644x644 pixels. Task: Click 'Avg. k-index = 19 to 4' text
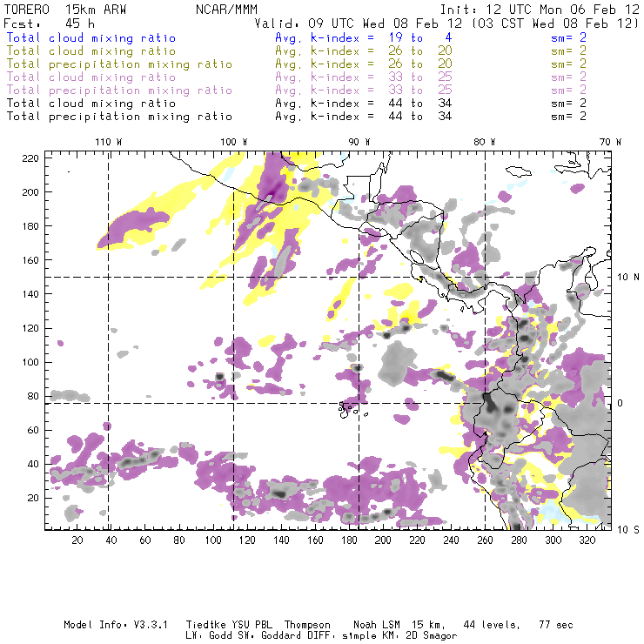pyautogui.click(x=364, y=37)
